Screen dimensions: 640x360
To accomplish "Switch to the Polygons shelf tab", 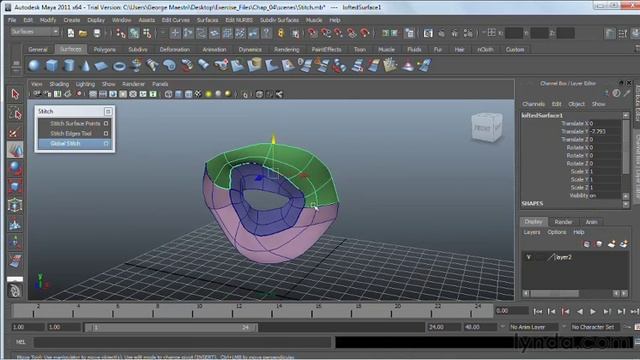I will click(x=104, y=49).
